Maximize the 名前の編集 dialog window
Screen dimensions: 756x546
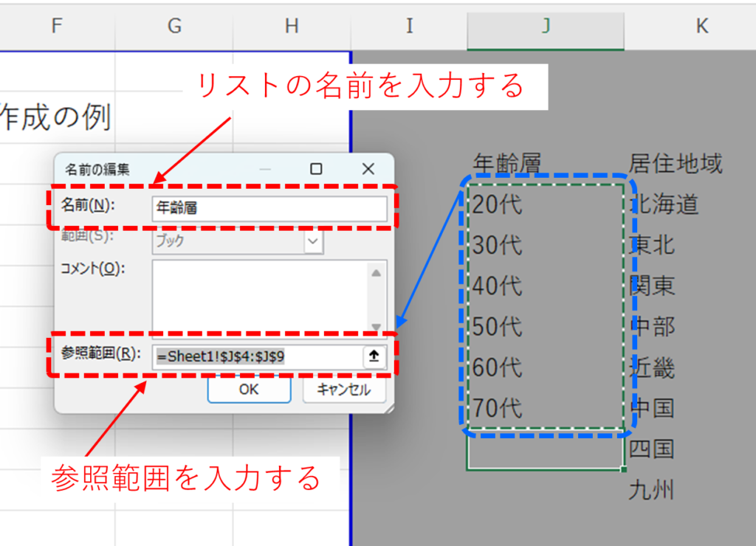pyautogui.click(x=316, y=169)
